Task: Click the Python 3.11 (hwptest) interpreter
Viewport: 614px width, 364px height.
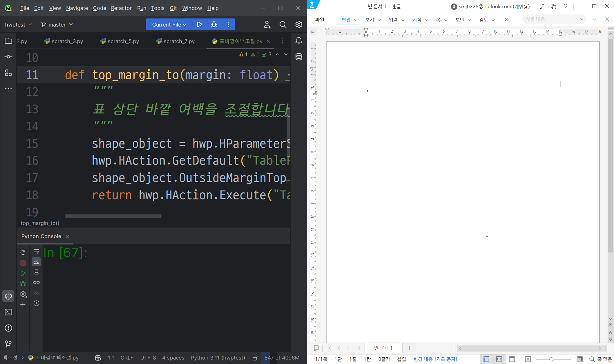Action: pos(218,358)
